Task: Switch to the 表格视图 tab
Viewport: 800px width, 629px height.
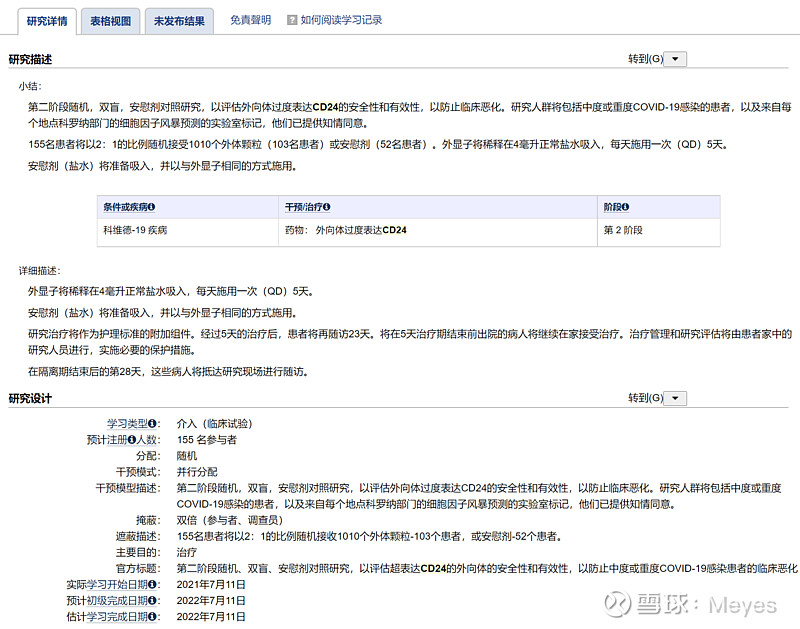Action: 110,21
